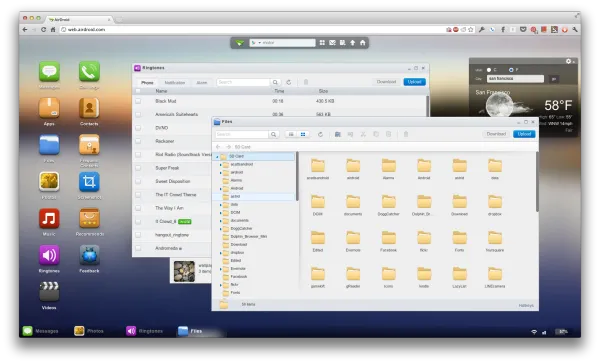Viewport: 600px width, 364px height.
Task: Switch to Alarm tab in Ringtones
Action: coord(202,83)
